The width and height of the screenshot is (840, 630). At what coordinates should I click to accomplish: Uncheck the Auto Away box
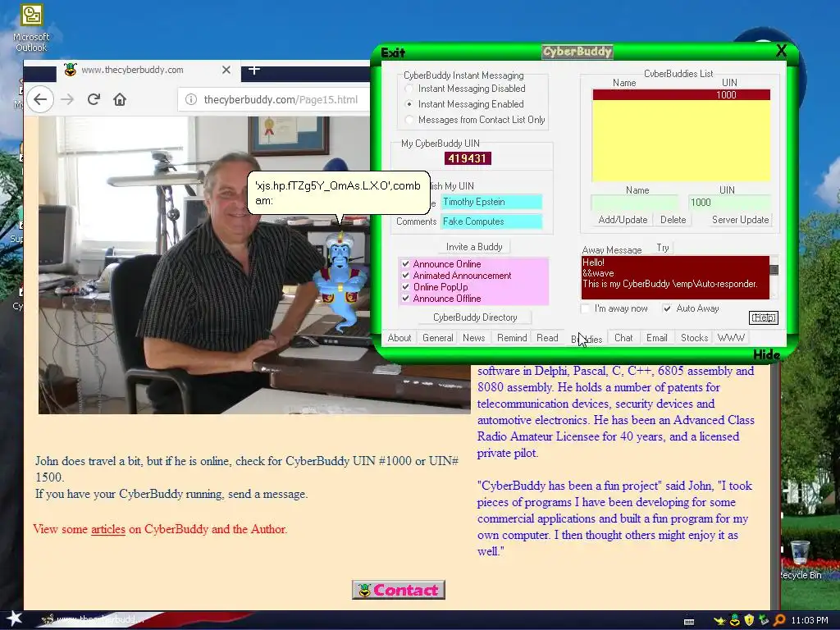tap(667, 308)
